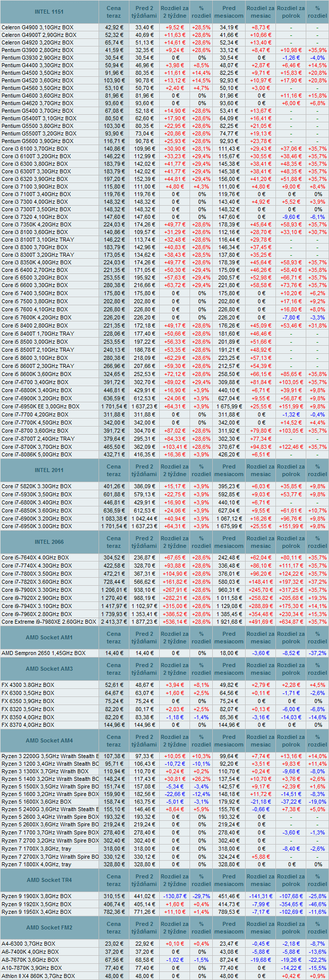Click the +536,14 € difference for i9-7980XE

(175, 622)
